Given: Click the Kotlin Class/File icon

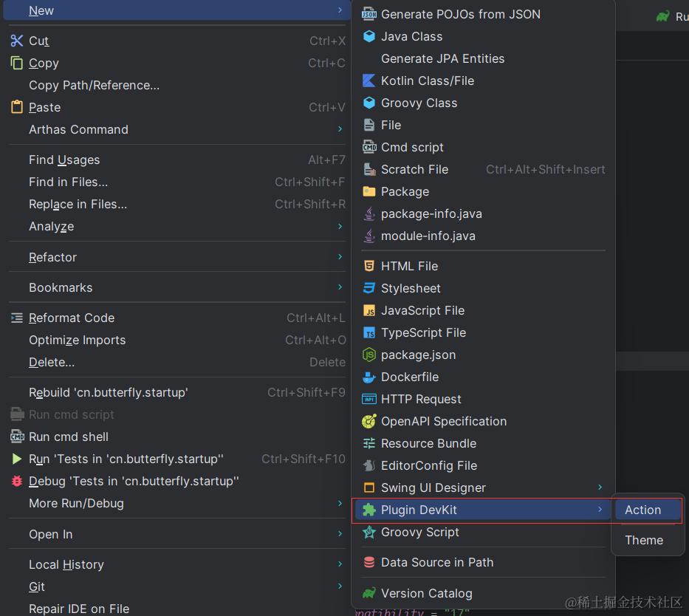Looking at the screenshot, I should pyautogui.click(x=369, y=81).
